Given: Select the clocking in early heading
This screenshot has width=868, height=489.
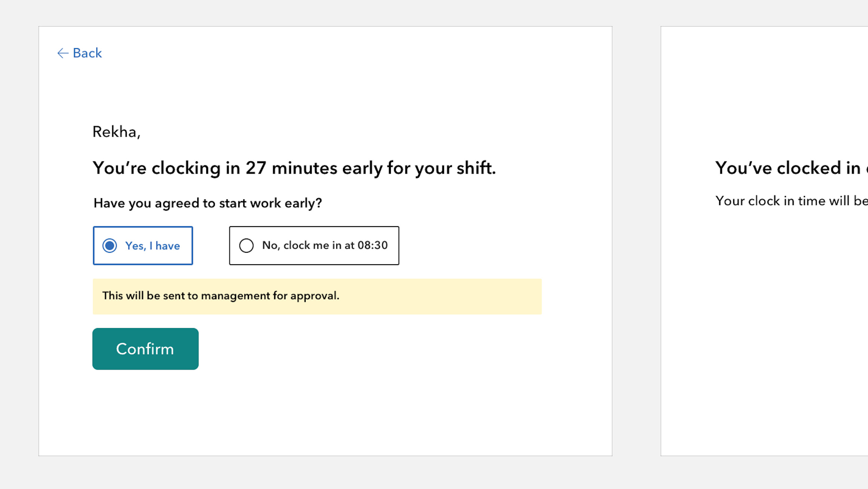Looking at the screenshot, I should click(294, 168).
